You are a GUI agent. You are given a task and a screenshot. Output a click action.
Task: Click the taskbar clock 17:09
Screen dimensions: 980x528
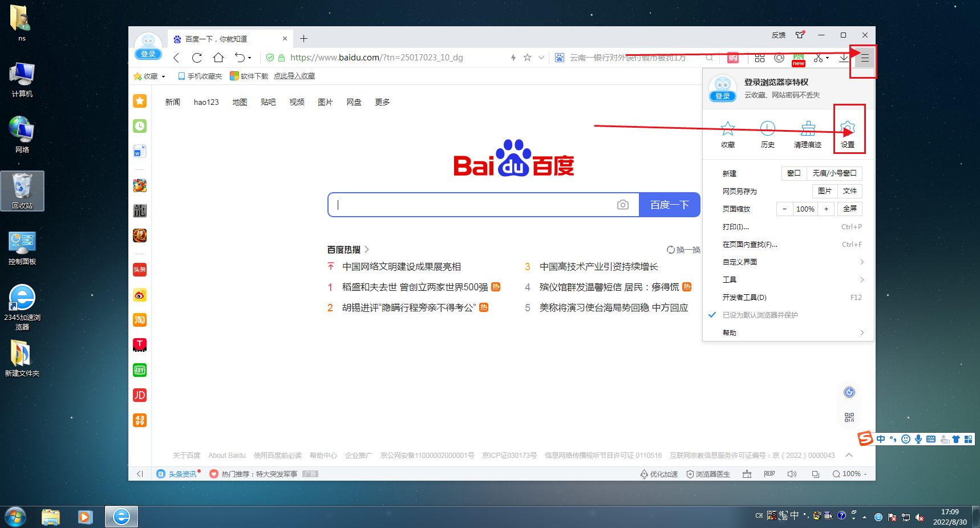click(950, 512)
